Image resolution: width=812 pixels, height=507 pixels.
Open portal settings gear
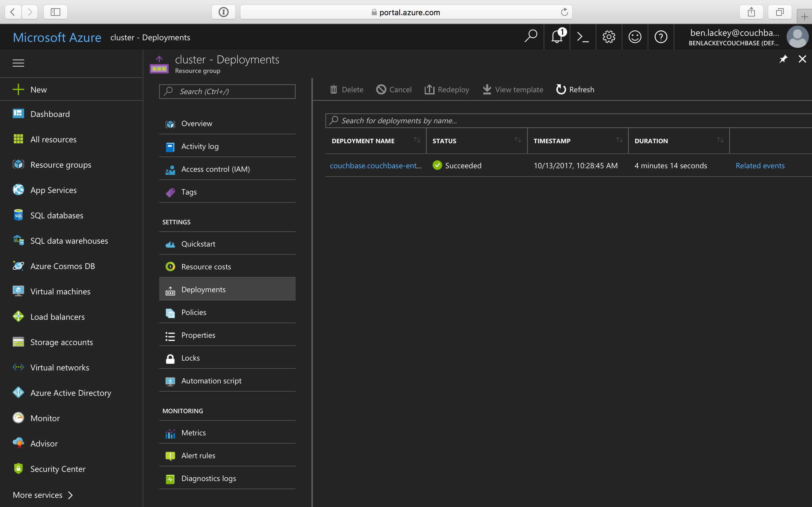click(609, 36)
